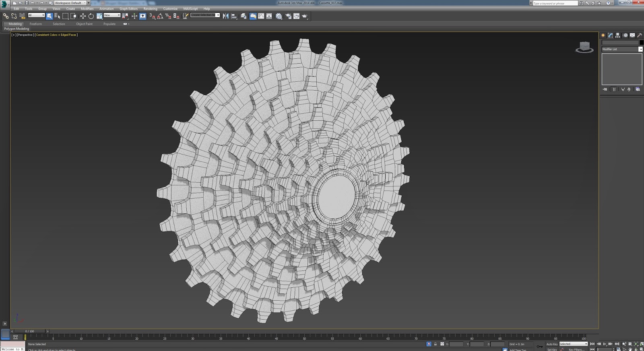644x351 pixels.
Task: Toggle the Selection Lock padlock
Action: point(436,344)
